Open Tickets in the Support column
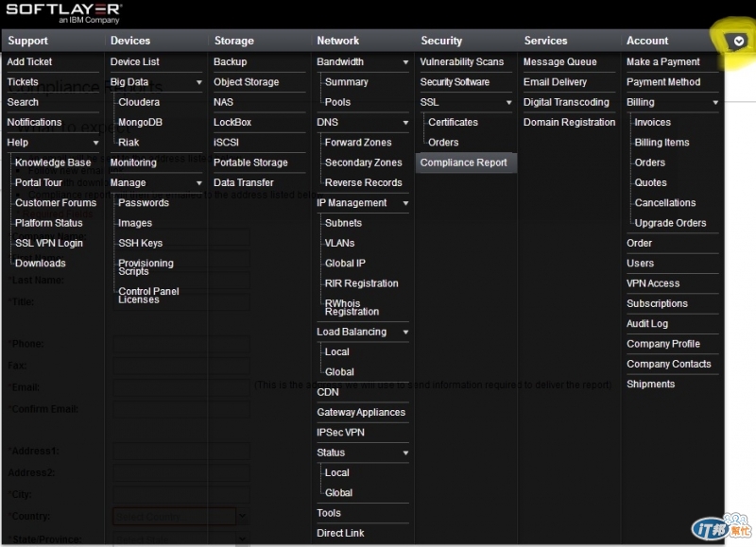Screen dimensions: 756x547 pos(23,82)
